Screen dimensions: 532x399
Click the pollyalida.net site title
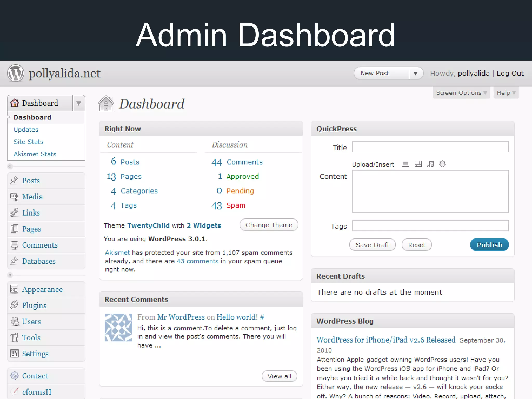click(64, 73)
